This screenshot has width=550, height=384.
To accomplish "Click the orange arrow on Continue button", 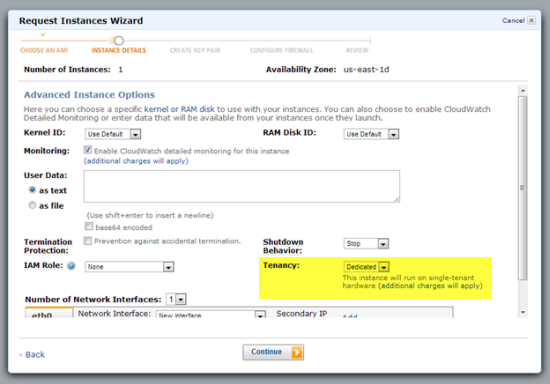I will point(297,352).
